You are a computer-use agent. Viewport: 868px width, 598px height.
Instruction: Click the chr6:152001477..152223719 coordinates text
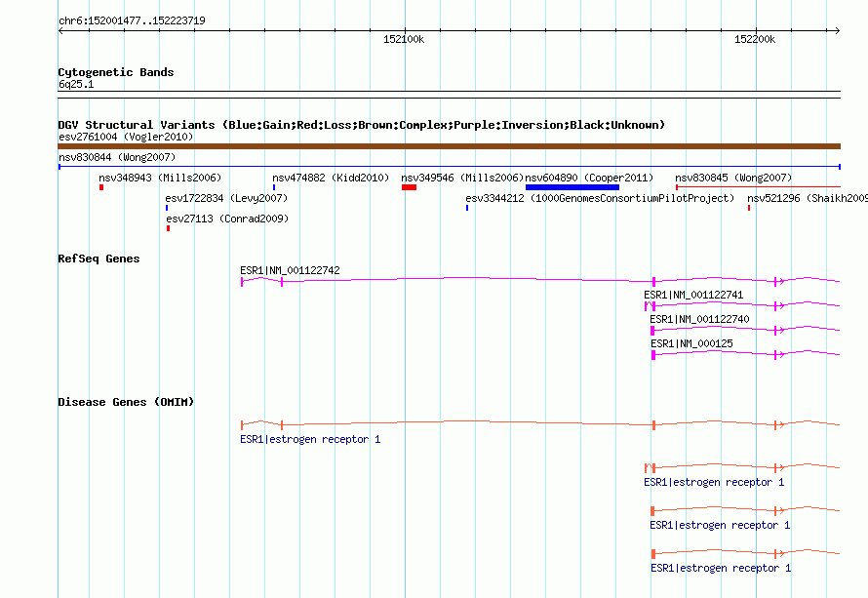pos(132,20)
